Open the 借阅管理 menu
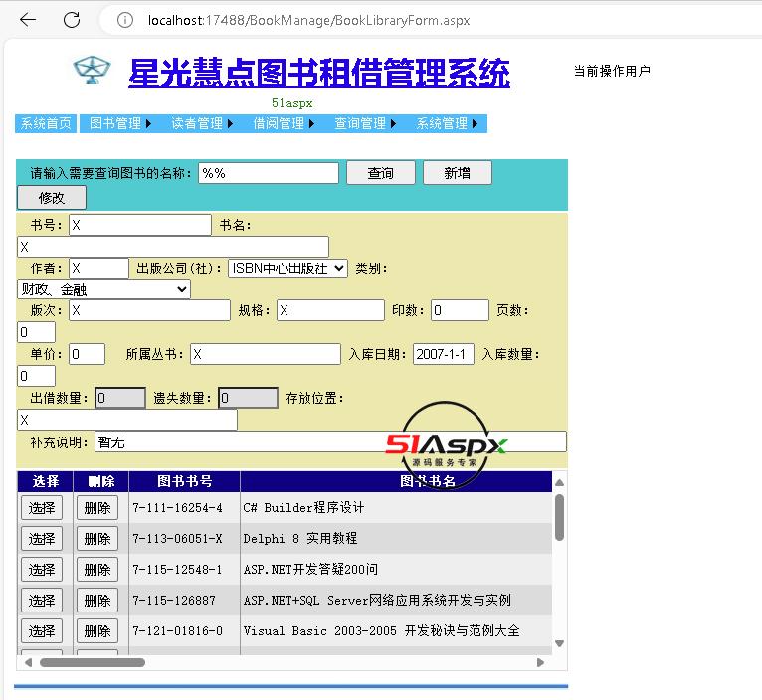Viewport: 762px width, 700px height. pos(284,123)
